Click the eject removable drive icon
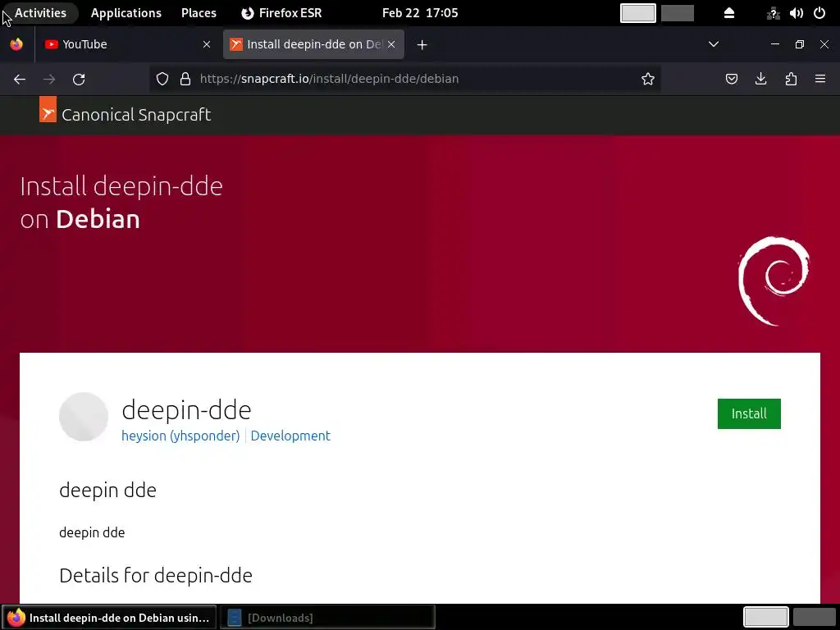840x630 pixels. tap(729, 13)
